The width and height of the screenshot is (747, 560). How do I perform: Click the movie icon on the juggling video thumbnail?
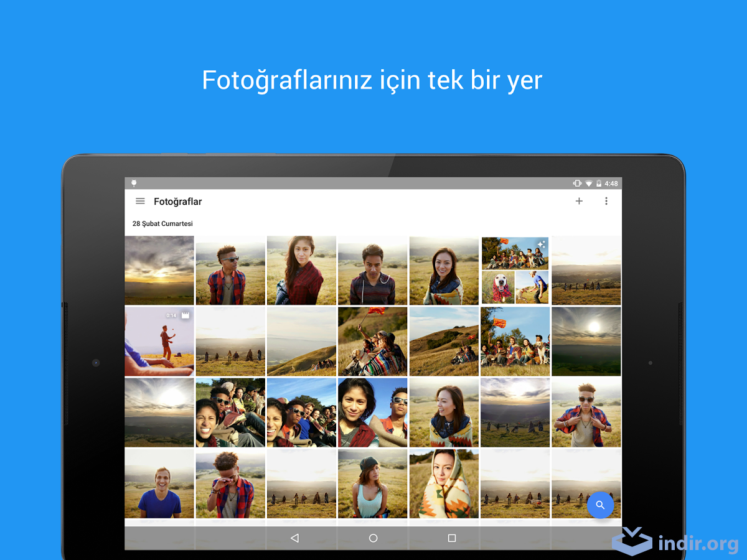186,315
